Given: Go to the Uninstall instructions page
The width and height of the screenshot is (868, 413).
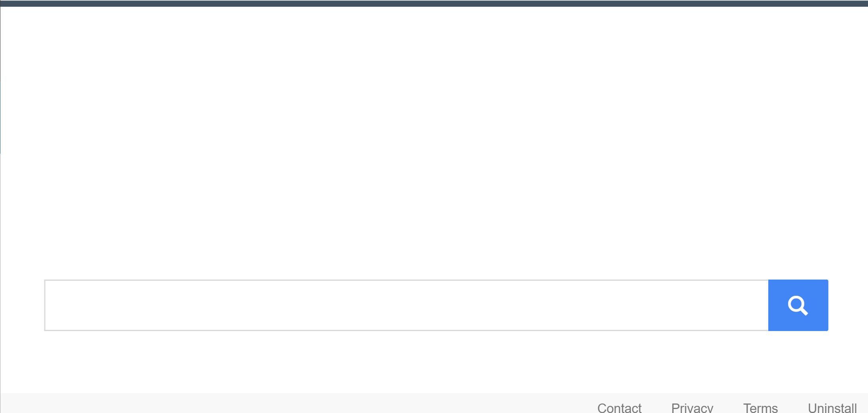Looking at the screenshot, I should (832, 407).
